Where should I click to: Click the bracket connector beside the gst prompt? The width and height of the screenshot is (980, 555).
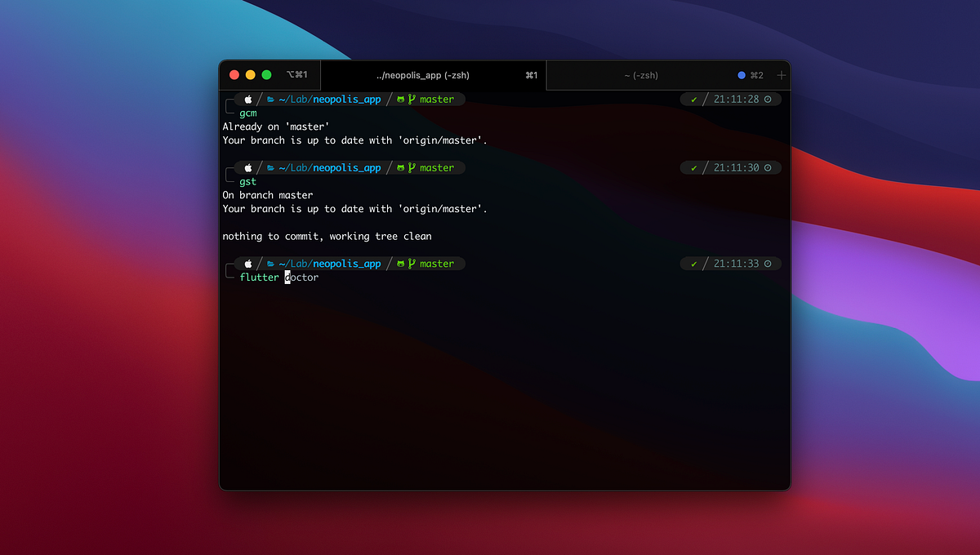pyautogui.click(x=229, y=173)
